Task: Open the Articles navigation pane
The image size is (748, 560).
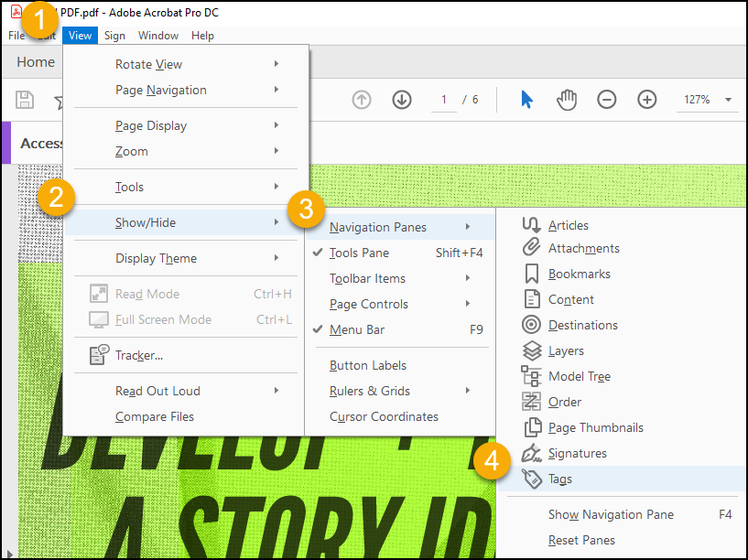Action: [x=622, y=225]
